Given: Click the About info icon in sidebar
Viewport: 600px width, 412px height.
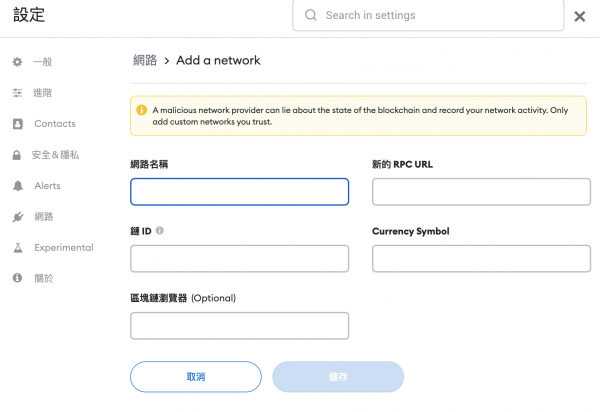Looking at the screenshot, I should tap(17, 278).
